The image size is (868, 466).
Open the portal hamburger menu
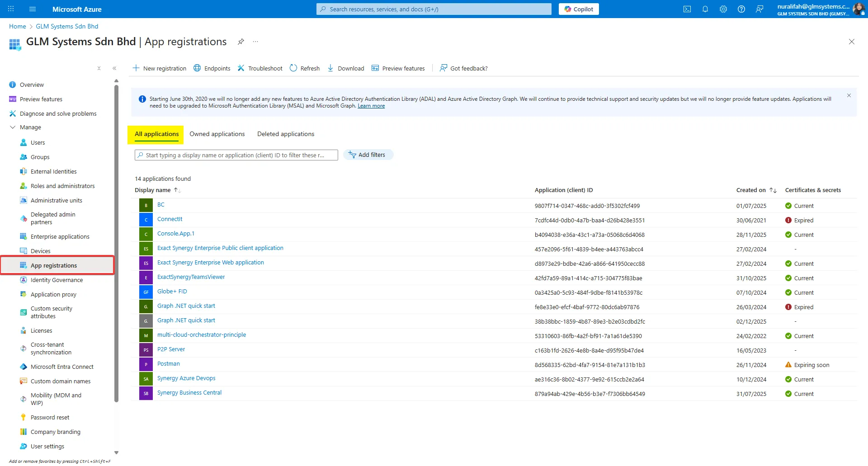coord(33,9)
